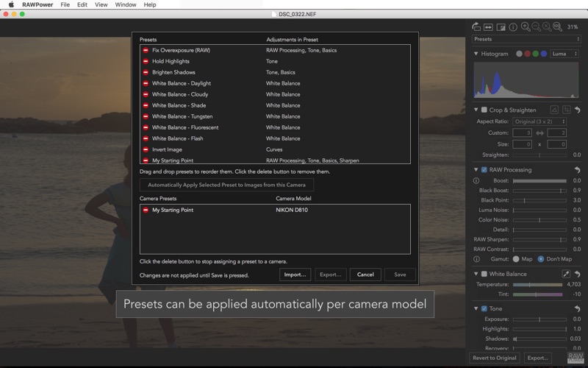Click the Flip horizontal icon in toolbar

tap(488, 27)
